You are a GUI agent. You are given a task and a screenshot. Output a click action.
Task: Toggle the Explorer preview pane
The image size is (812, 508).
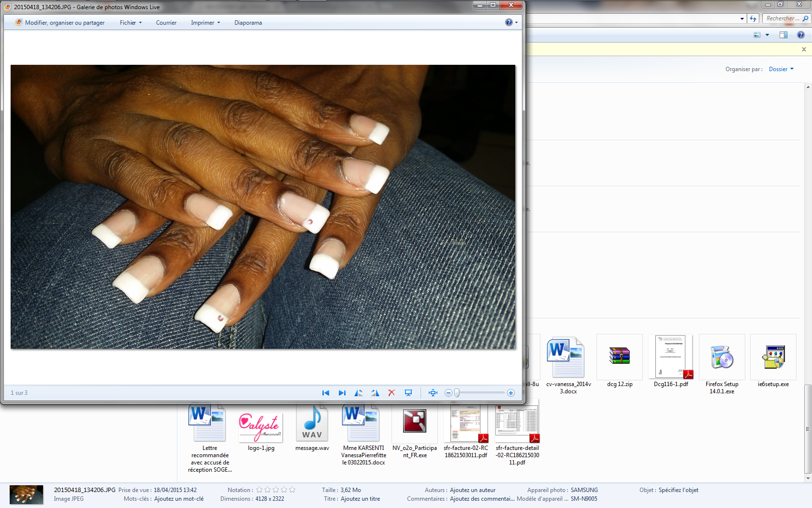pos(783,35)
